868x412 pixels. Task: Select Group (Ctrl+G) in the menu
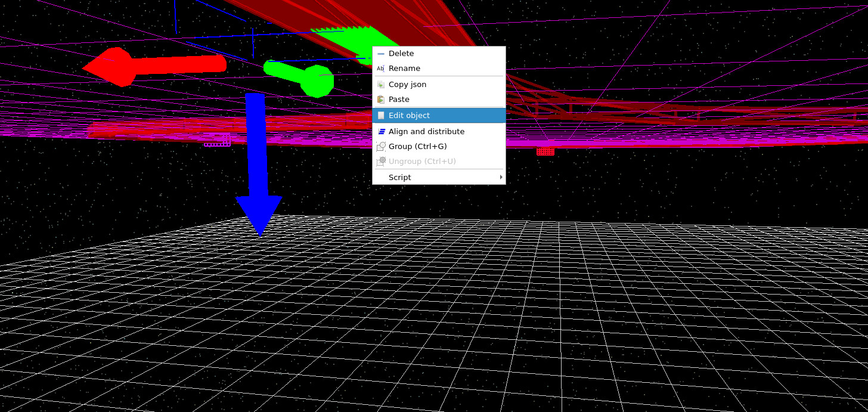[418, 146]
